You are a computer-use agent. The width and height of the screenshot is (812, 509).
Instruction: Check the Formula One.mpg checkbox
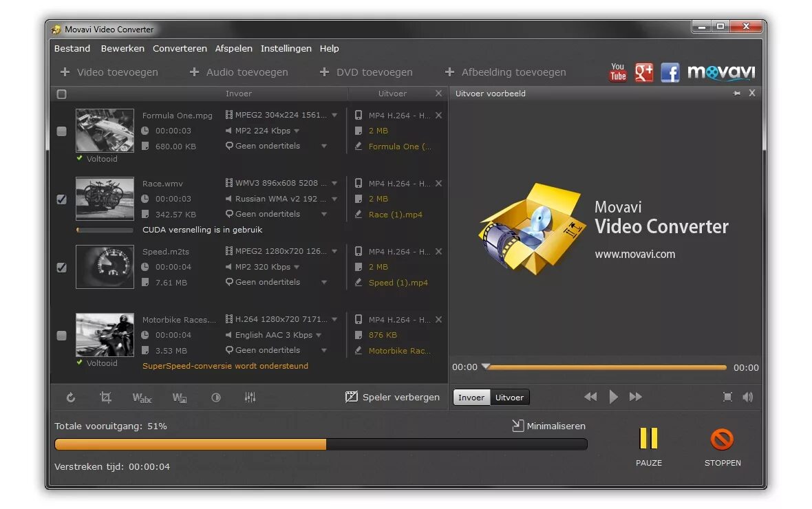click(x=62, y=131)
